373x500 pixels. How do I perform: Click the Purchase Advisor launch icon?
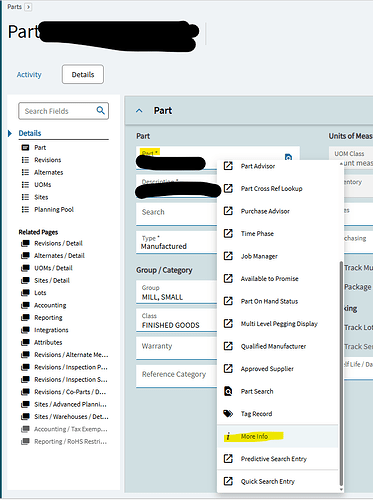228,211
